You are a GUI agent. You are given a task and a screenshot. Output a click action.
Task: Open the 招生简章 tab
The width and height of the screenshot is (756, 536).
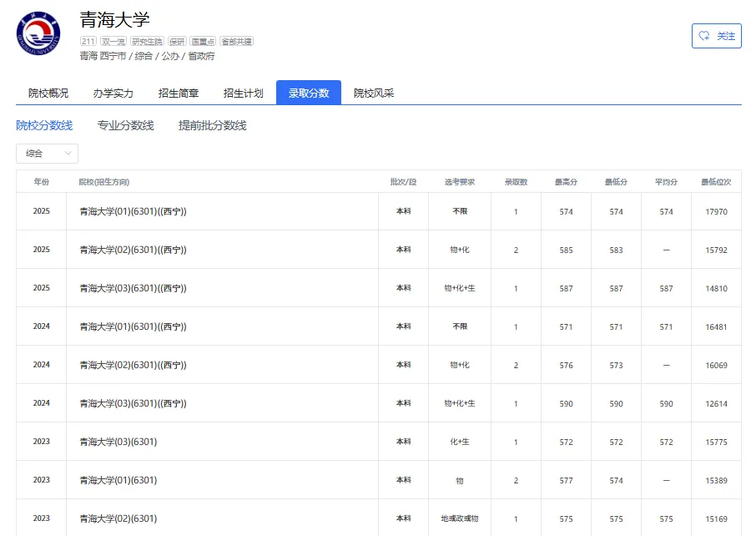179,94
